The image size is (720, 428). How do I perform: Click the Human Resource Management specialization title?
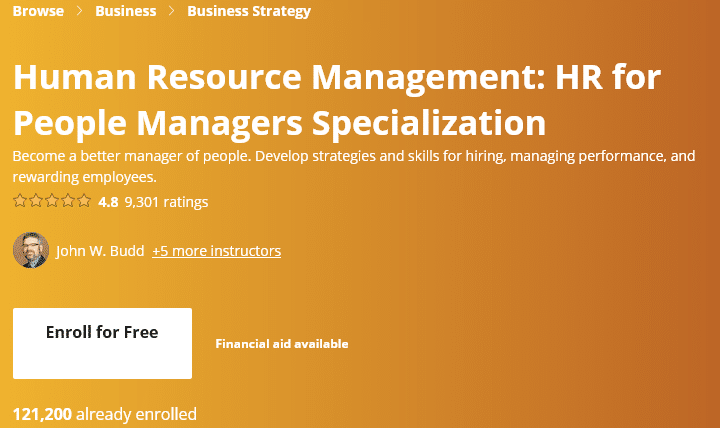pos(337,100)
